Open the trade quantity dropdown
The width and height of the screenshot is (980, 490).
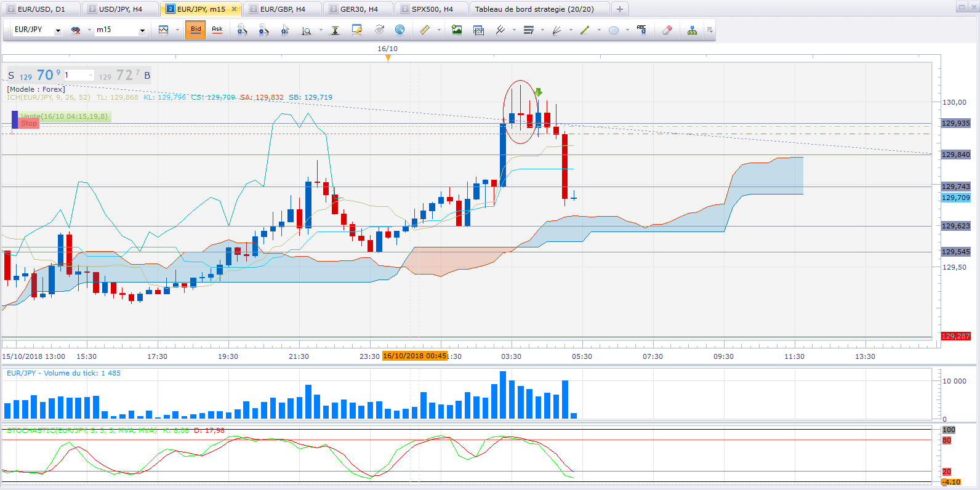(x=90, y=75)
